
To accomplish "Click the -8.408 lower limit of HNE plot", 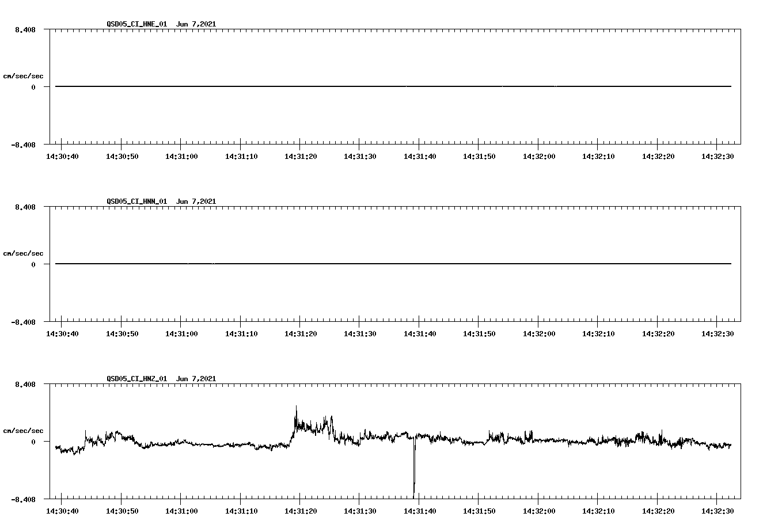I will [23, 145].
